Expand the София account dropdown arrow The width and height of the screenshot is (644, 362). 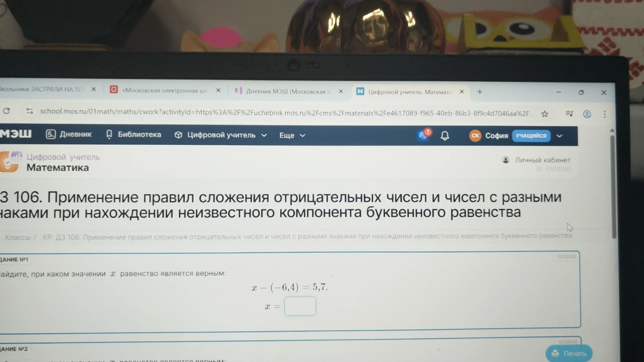pyautogui.click(x=559, y=136)
